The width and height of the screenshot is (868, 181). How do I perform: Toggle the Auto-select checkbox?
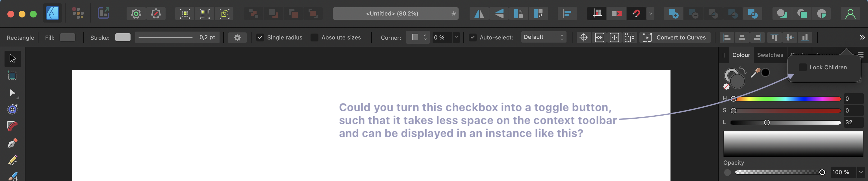[473, 37]
